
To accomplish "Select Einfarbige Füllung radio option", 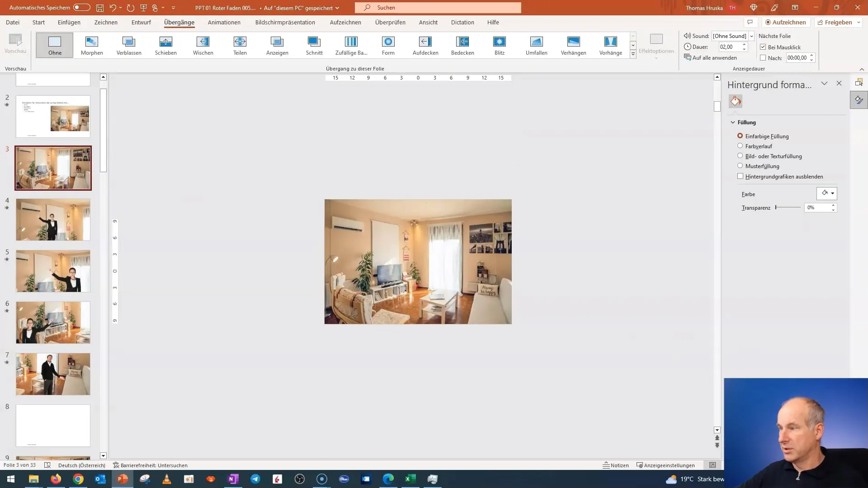I will [740, 136].
